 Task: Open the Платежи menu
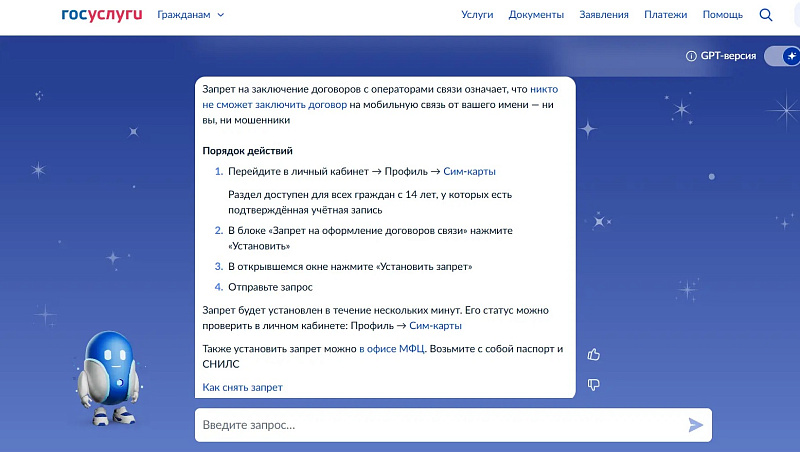coord(665,15)
